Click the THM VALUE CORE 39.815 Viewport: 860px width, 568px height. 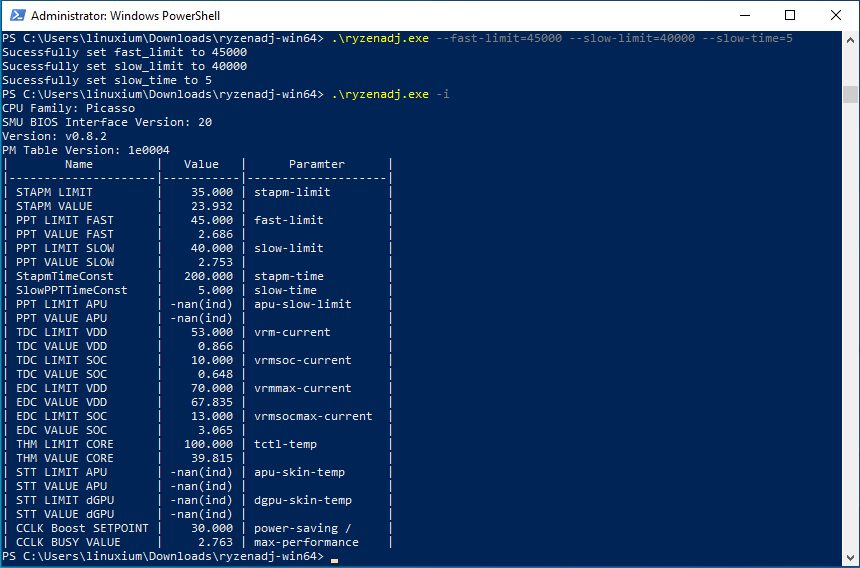(x=212, y=458)
